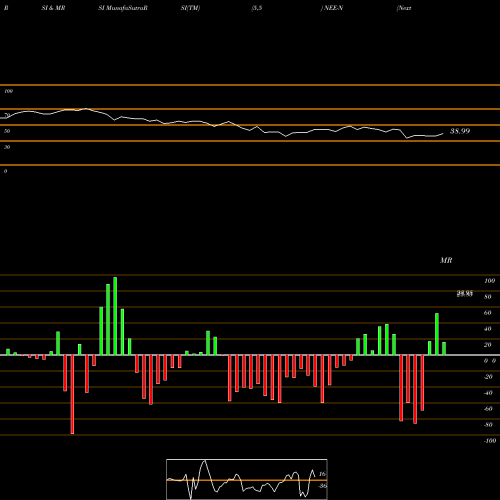Click the 16 value in the mini chart

322,474
